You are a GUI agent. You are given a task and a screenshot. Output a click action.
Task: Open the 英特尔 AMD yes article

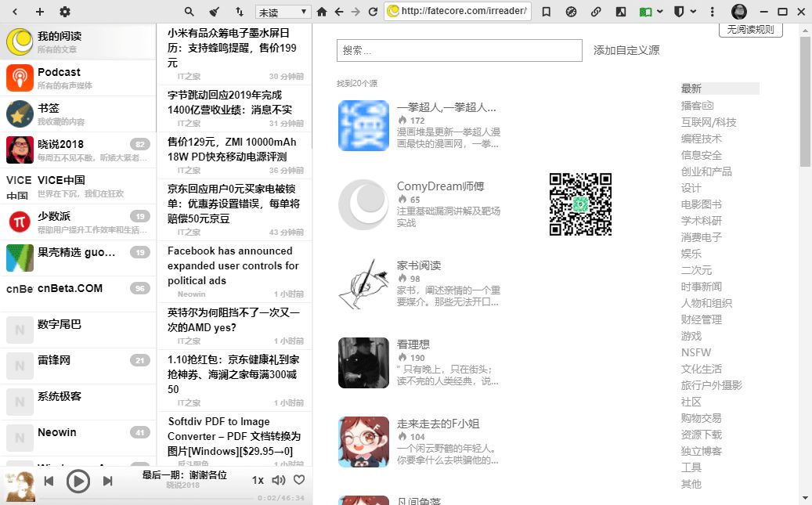tap(235, 326)
